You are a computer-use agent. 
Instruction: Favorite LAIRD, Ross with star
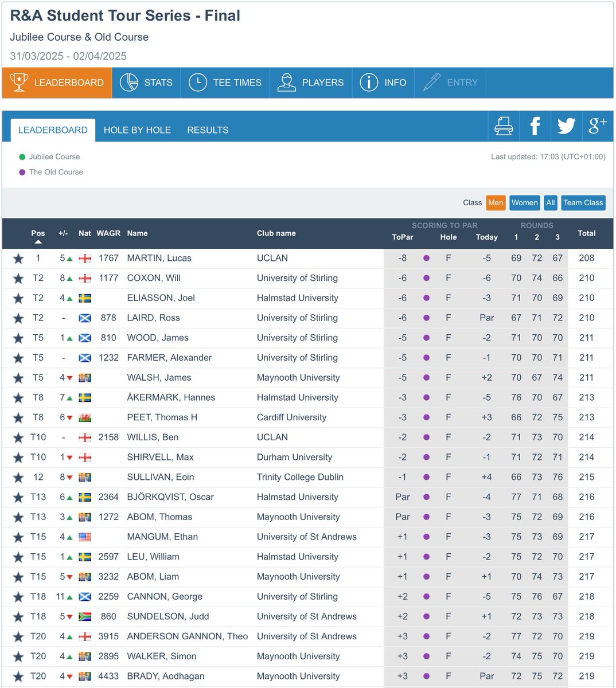[x=18, y=318]
